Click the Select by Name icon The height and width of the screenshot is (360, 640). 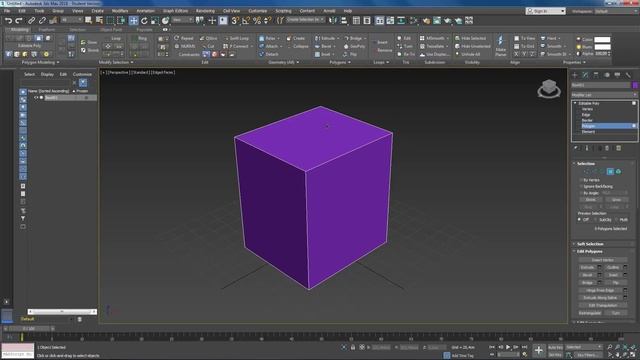(x=99, y=20)
